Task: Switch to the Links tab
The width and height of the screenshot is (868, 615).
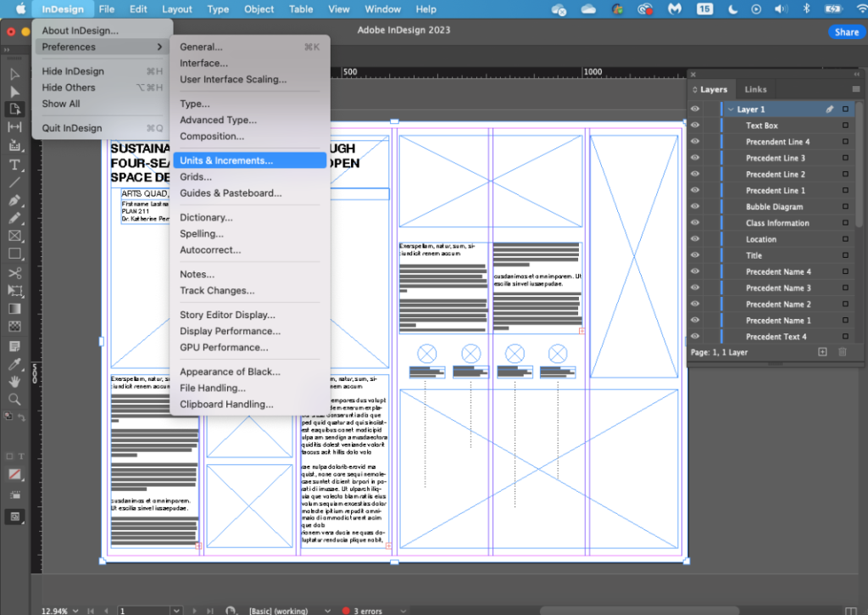Action: (x=754, y=88)
